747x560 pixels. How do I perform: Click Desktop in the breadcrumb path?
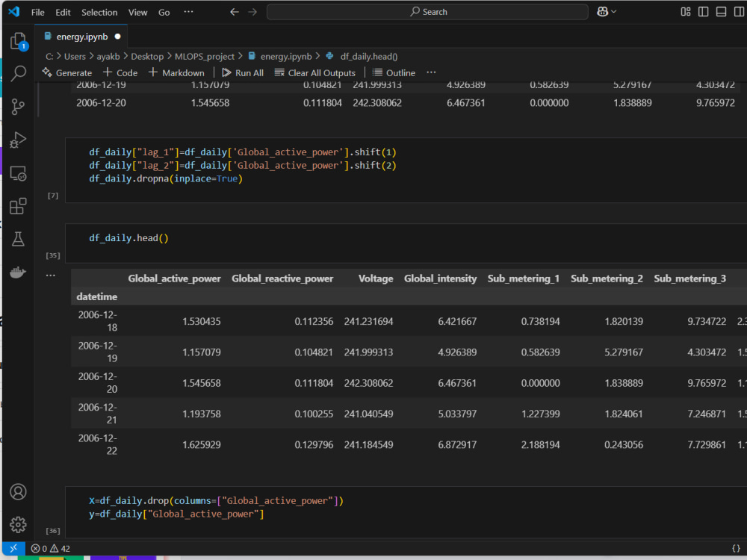click(147, 57)
